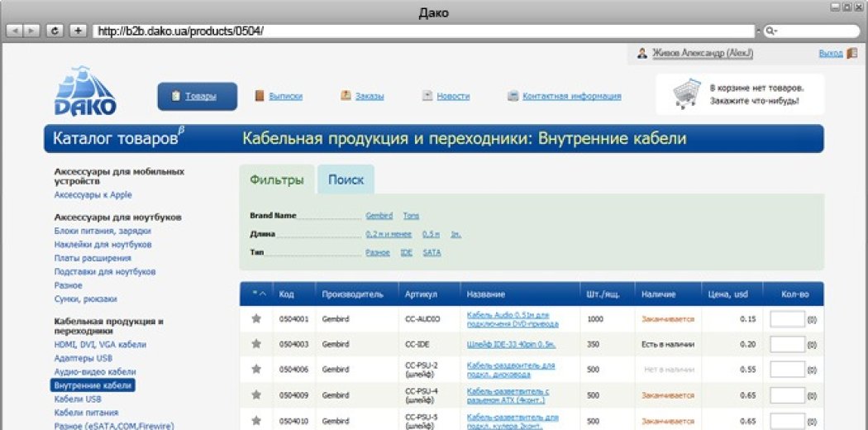Filter by brand Gembird
Image resolution: width=868 pixels, height=430 pixels.
(x=379, y=216)
